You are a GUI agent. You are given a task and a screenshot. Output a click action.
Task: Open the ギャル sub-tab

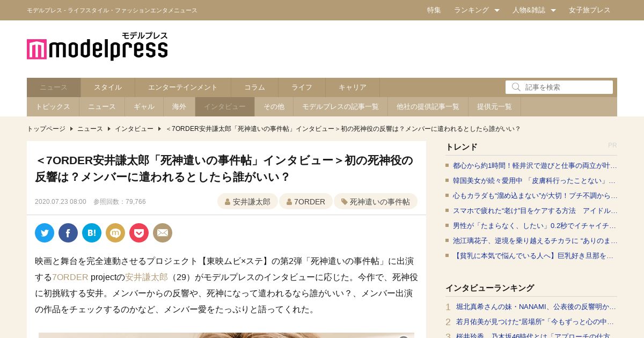(x=144, y=107)
